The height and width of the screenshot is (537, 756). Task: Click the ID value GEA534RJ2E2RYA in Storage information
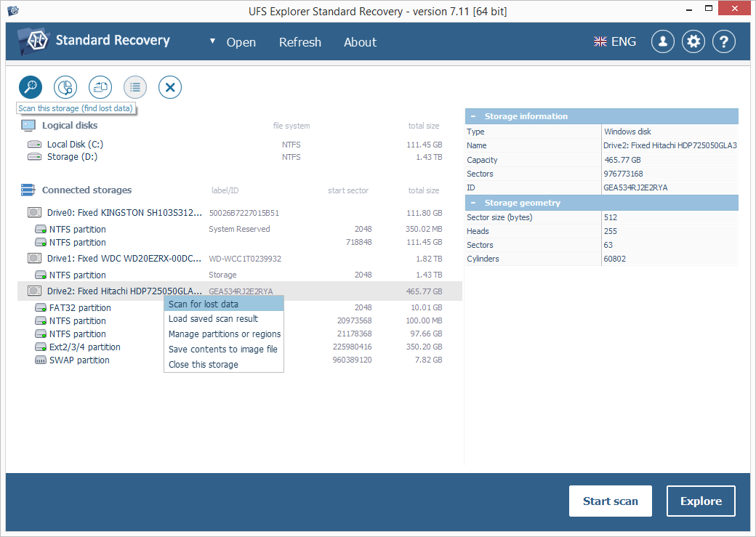(635, 187)
